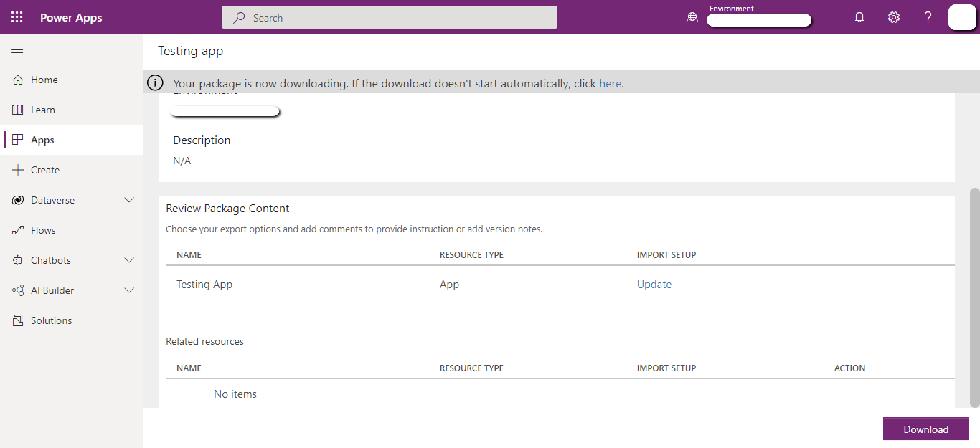980x448 pixels.
Task: Expand the AI Builder chevron
Action: [x=129, y=290]
